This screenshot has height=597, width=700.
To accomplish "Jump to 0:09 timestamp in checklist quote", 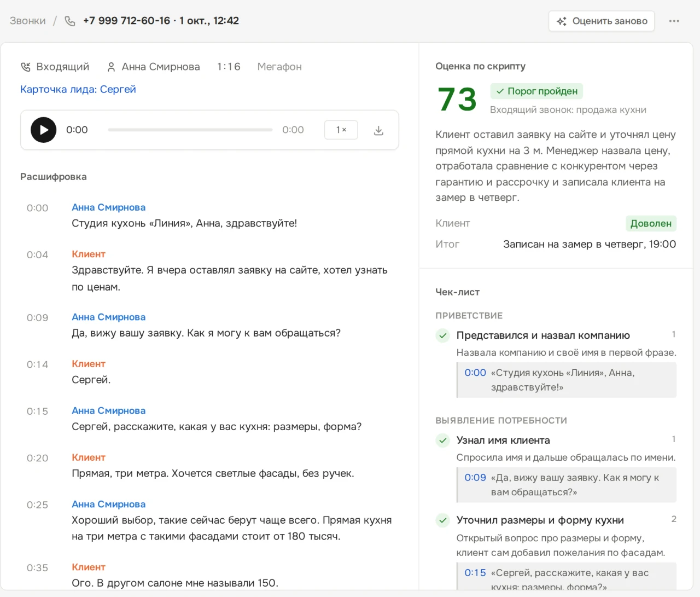I will 475,478.
